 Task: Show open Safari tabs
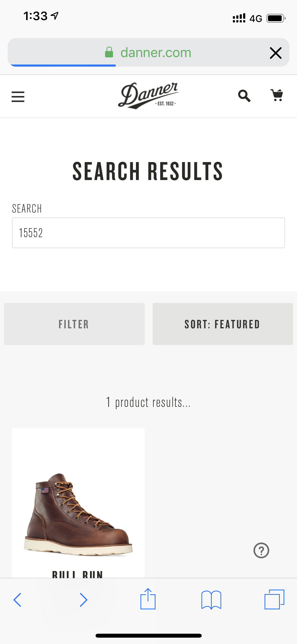[274, 599]
